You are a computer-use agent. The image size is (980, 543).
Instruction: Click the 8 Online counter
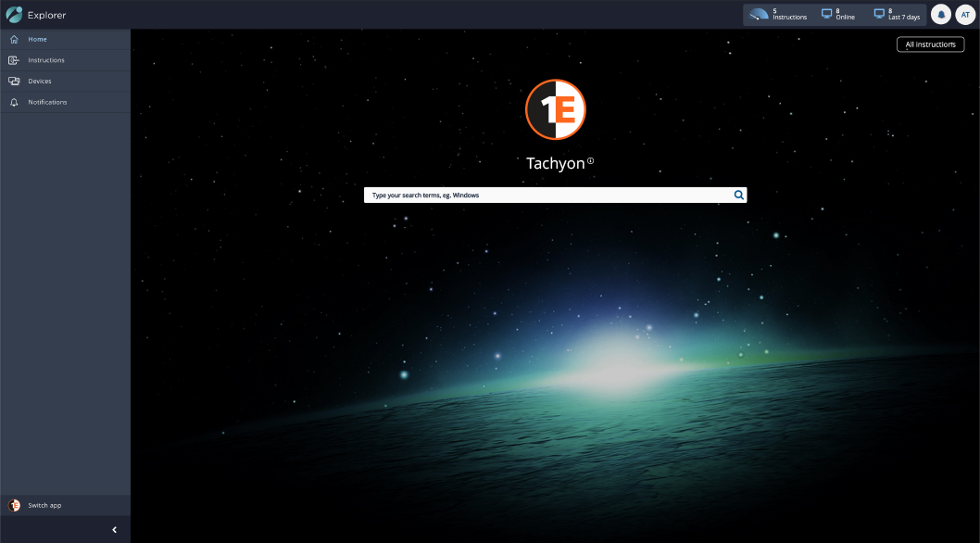coord(838,15)
